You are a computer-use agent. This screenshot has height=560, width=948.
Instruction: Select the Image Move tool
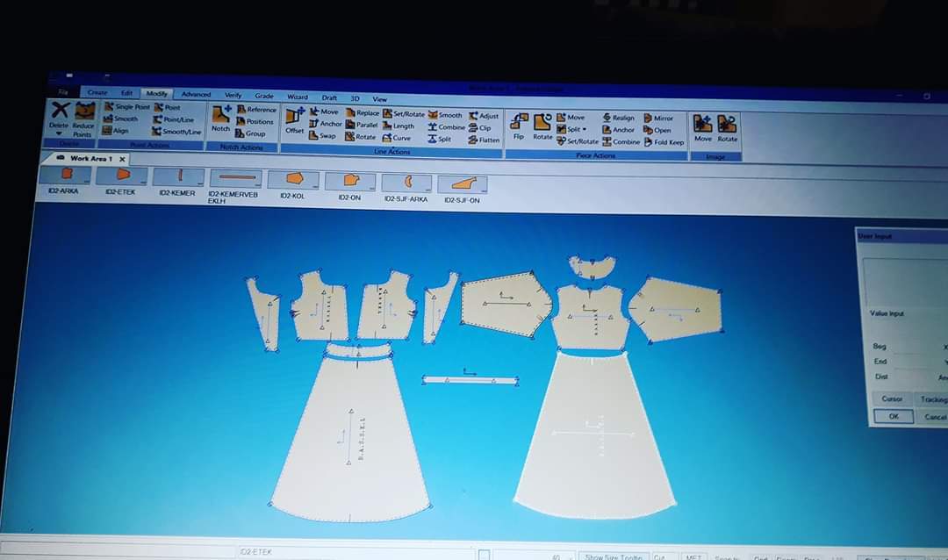703,128
